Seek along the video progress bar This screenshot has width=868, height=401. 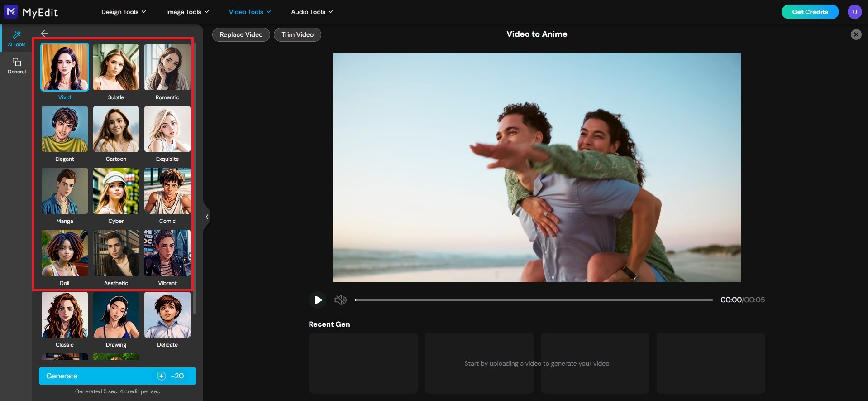point(534,300)
